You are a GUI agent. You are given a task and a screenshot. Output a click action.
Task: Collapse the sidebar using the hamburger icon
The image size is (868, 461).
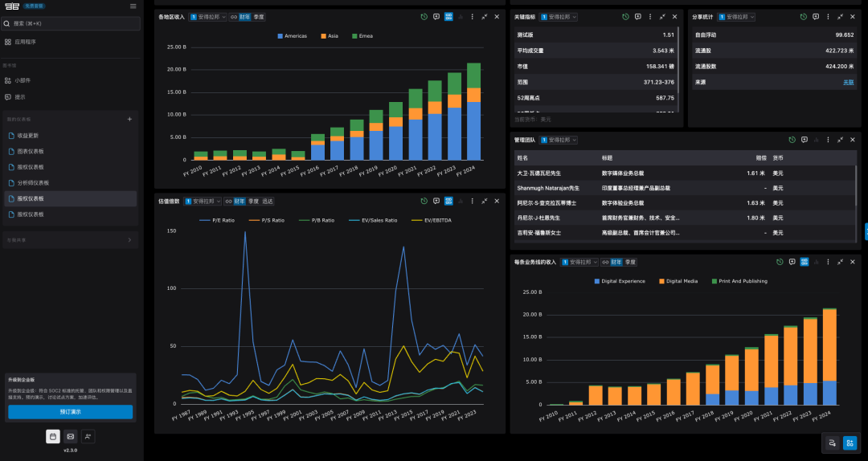click(133, 6)
